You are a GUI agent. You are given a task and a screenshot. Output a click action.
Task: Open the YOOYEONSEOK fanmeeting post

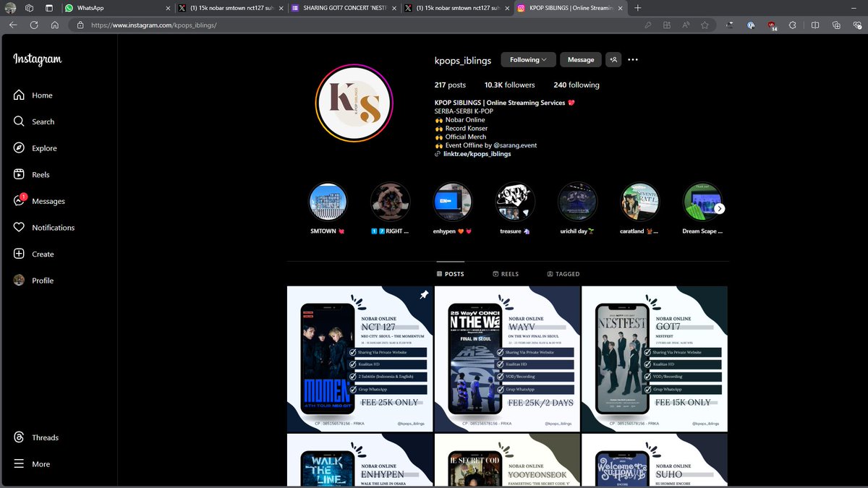click(507, 461)
